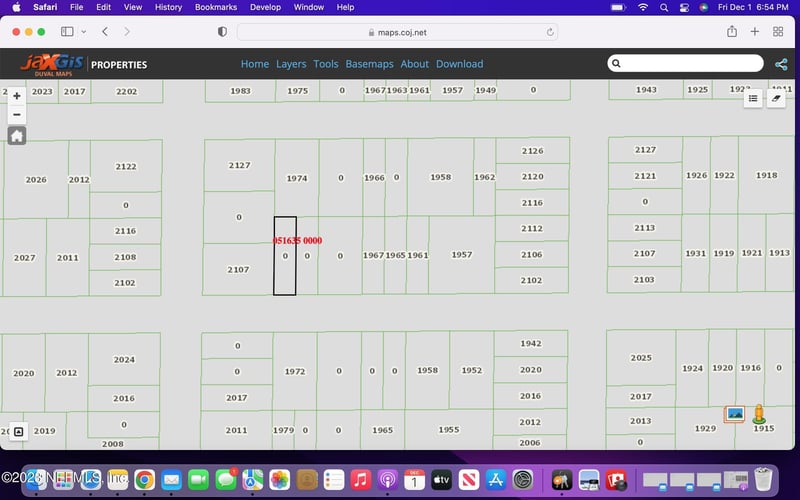Activate the street view pegman icon

759,412
